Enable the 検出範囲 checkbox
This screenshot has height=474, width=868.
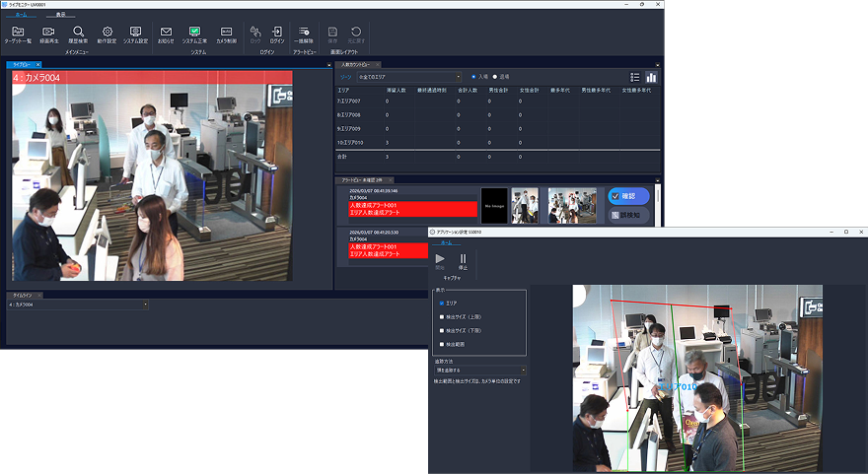coord(440,344)
